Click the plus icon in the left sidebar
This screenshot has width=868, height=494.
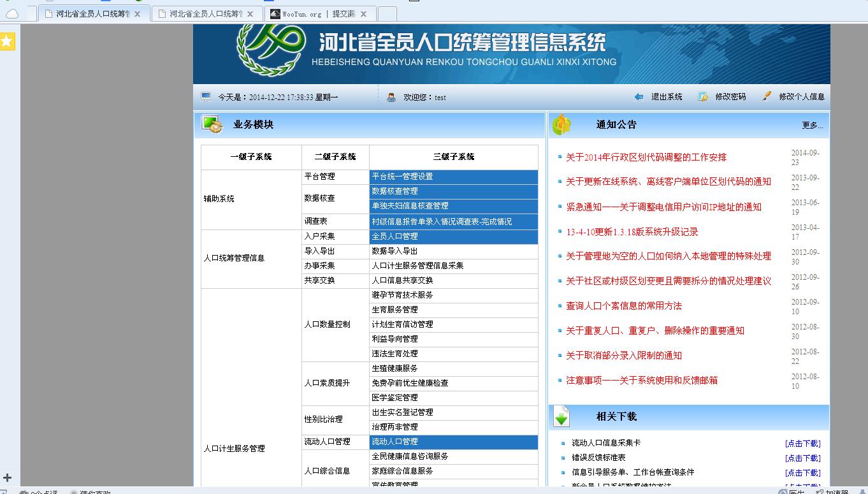tap(8, 477)
